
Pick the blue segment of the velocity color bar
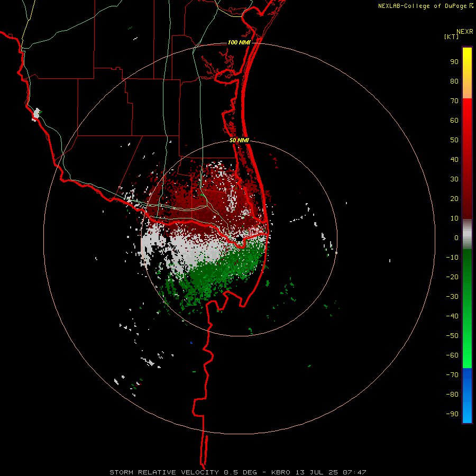coord(467,396)
